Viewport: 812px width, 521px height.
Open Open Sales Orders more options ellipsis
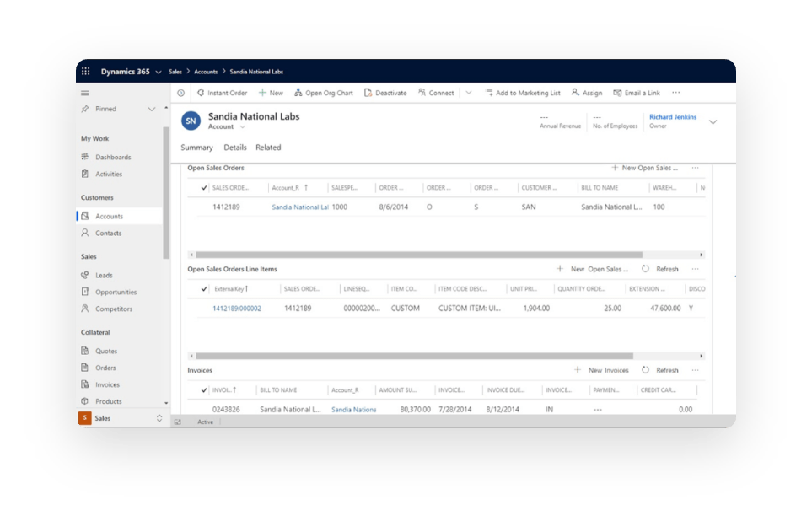click(x=695, y=168)
